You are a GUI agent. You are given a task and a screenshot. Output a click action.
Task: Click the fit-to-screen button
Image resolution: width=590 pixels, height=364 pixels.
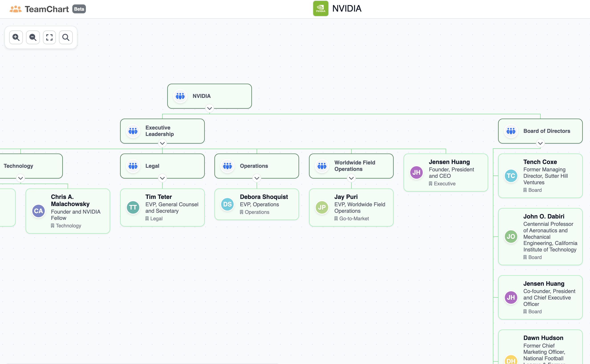[x=49, y=37]
